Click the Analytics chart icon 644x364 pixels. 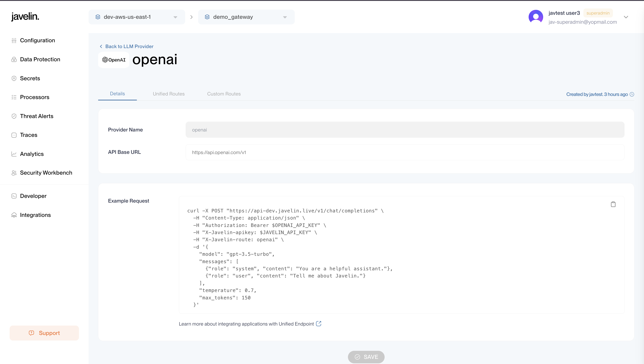14,154
